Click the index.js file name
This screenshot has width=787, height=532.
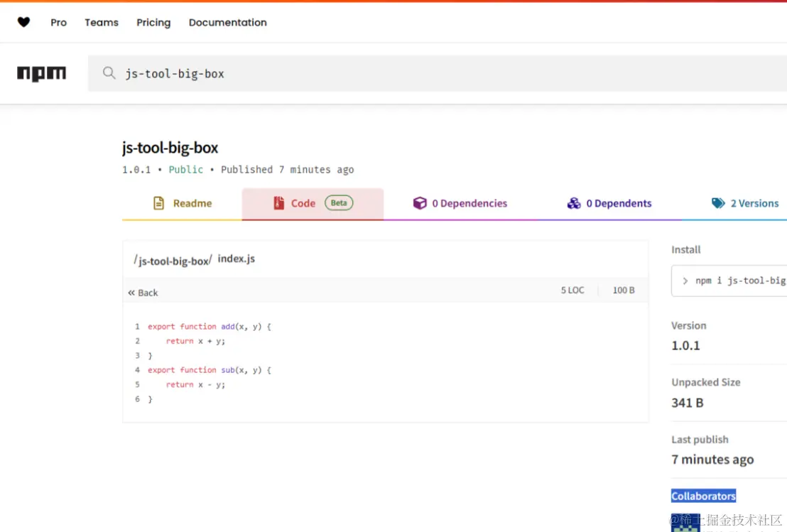click(x=237, y=259)
